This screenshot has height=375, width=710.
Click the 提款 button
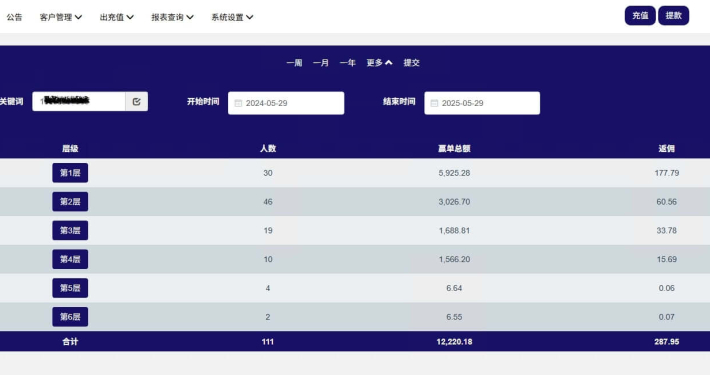[x=673, y=16]
